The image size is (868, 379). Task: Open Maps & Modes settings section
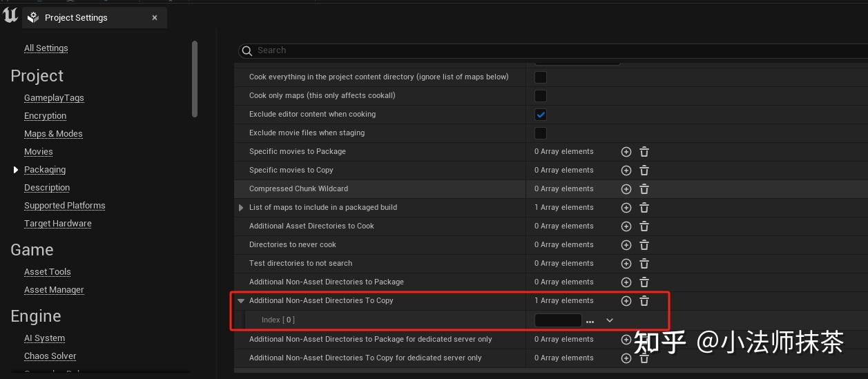53,134
